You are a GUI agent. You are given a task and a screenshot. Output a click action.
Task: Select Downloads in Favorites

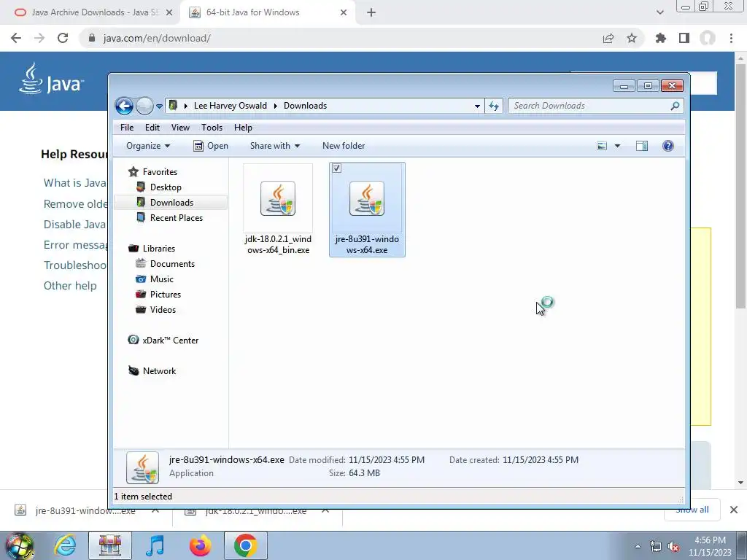171,203
